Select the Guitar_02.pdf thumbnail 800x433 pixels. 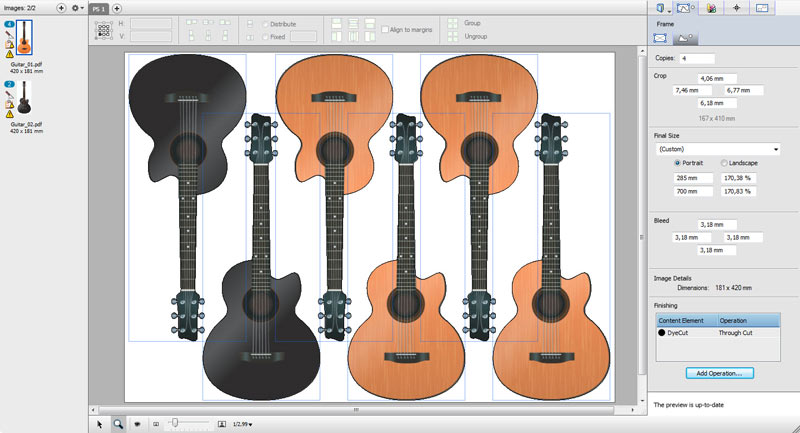point(24,97)
